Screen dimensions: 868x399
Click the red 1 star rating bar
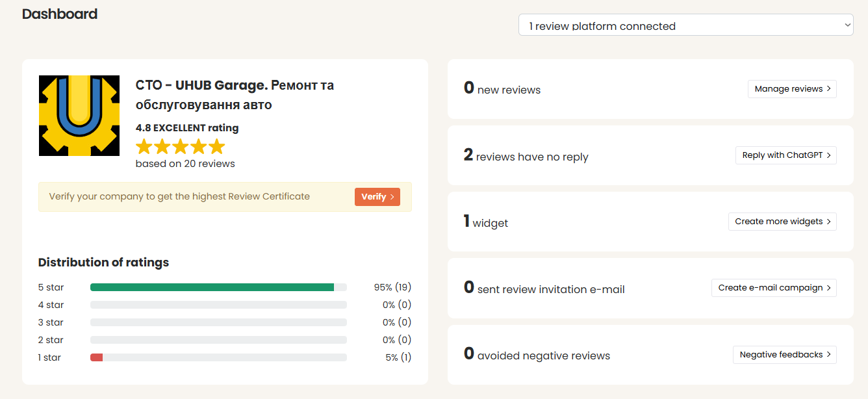click(96, 357)
